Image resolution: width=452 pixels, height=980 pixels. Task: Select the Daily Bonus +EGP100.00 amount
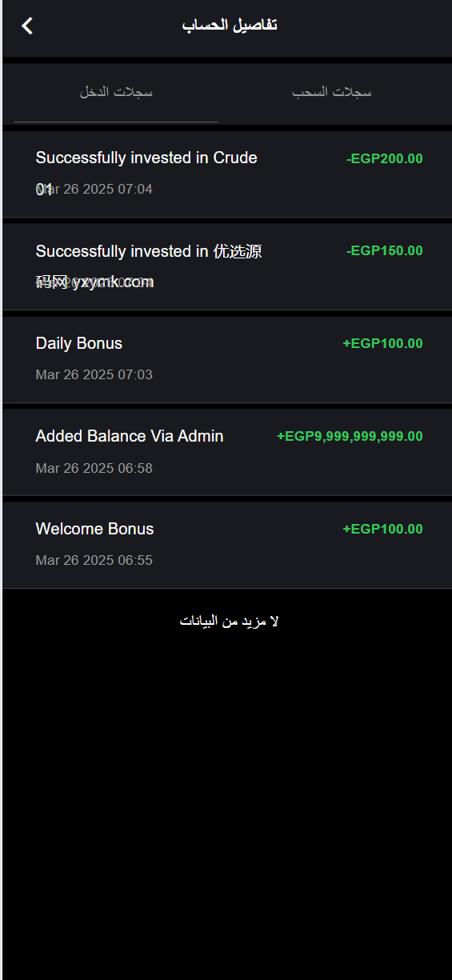(x=383, y=344)
